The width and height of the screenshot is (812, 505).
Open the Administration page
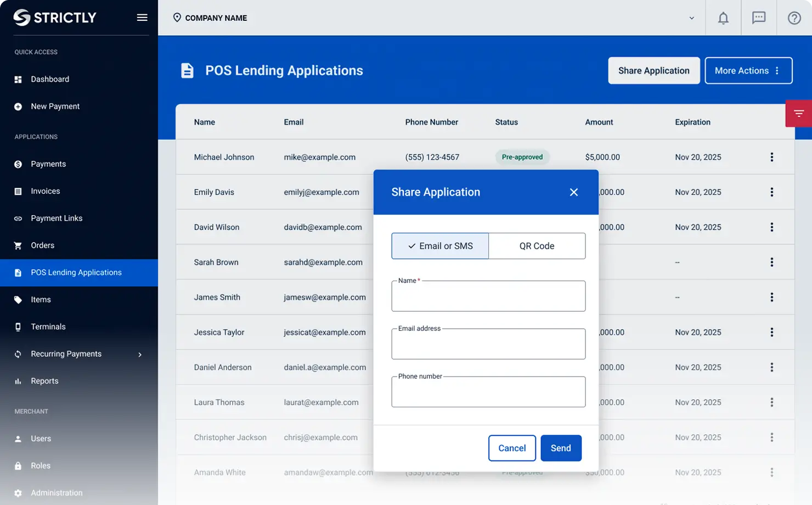point(57,493)
